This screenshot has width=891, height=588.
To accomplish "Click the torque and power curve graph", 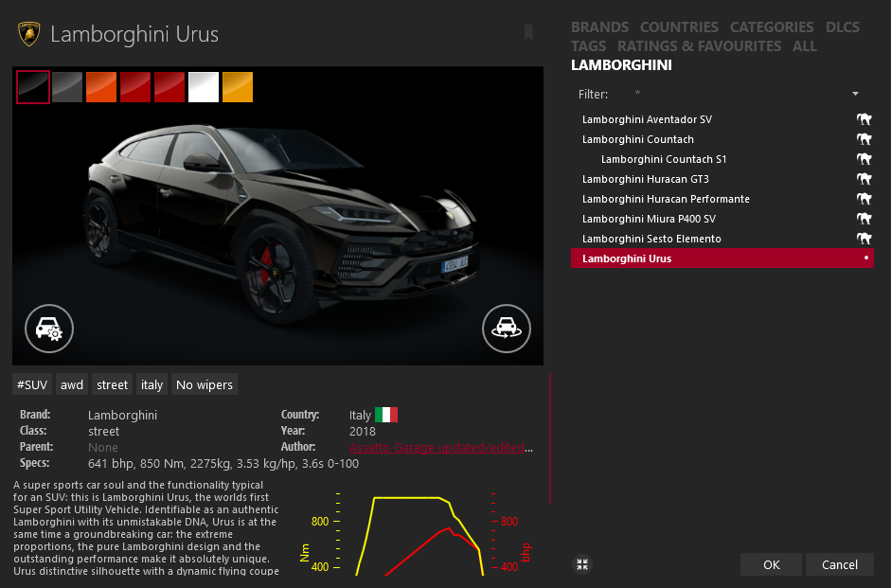I will pyautogui.click(x=416, y=533).
